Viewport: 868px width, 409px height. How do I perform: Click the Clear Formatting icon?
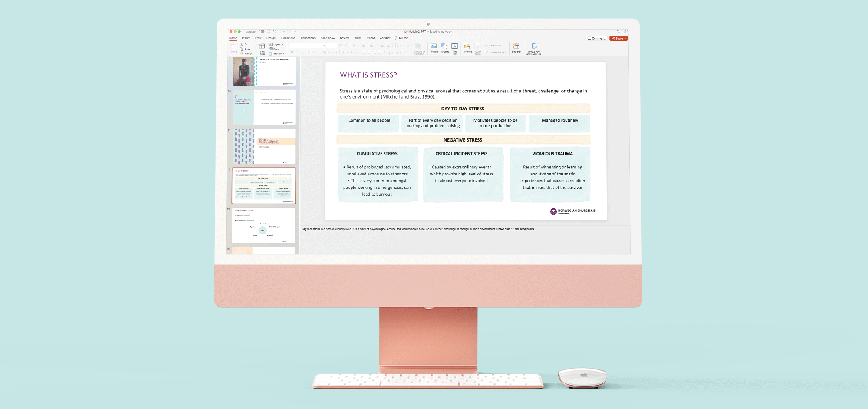(x=354, y=46)
